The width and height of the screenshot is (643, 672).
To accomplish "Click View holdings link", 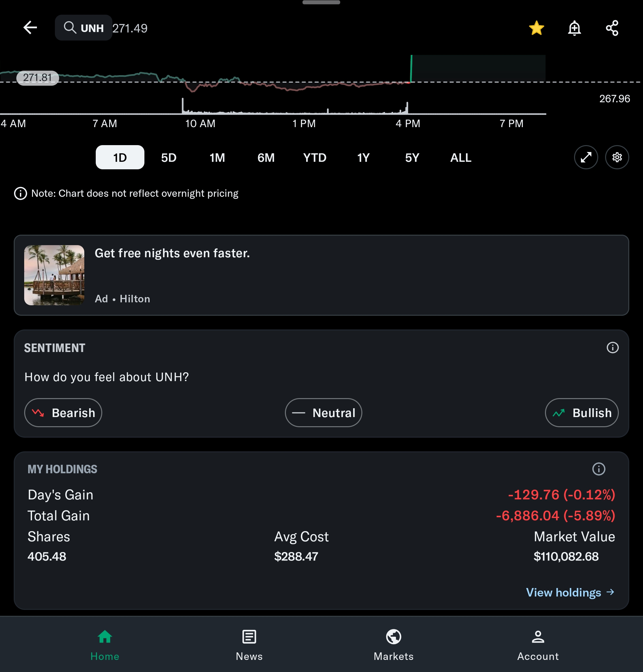I will click(x=570, y=593).
